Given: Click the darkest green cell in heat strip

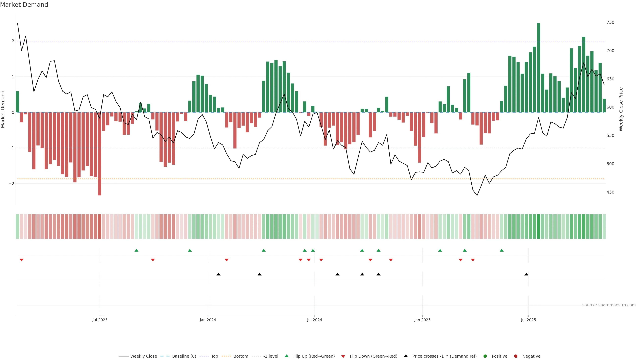Looking at the screenshot, I should click(x=539, y=226).
